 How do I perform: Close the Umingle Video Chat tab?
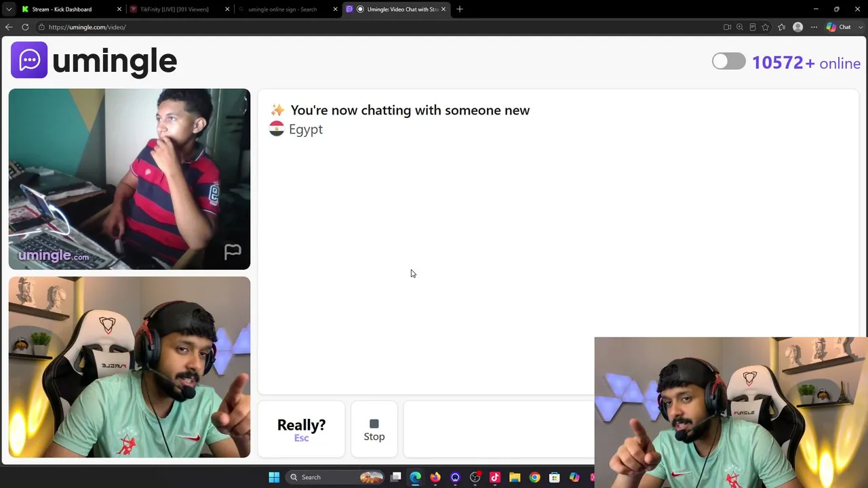(x=443, y=9)
